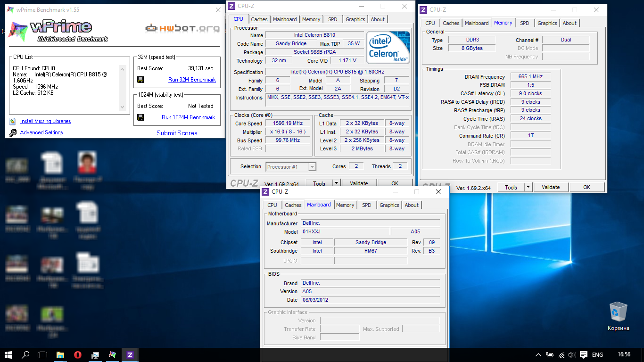Click the save icon beside Run 1024M Benchmark
644x362 pixels.
(140, 117)
